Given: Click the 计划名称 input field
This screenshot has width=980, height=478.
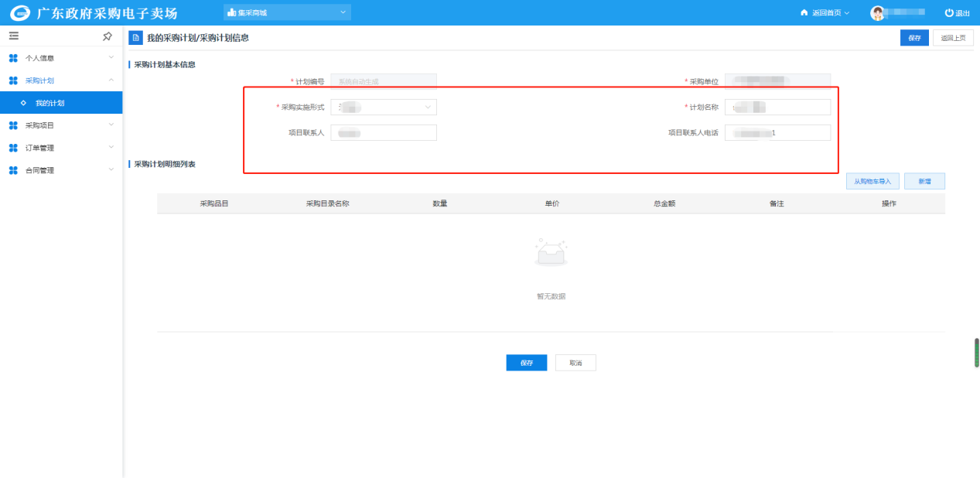Looking at the screenshot, I should (777, 108).
